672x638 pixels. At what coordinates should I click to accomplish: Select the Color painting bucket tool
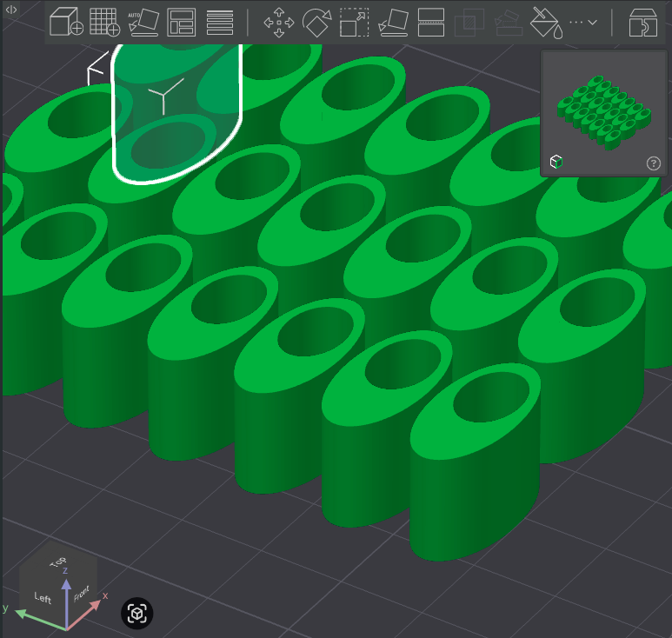click(x=547, y=23)
